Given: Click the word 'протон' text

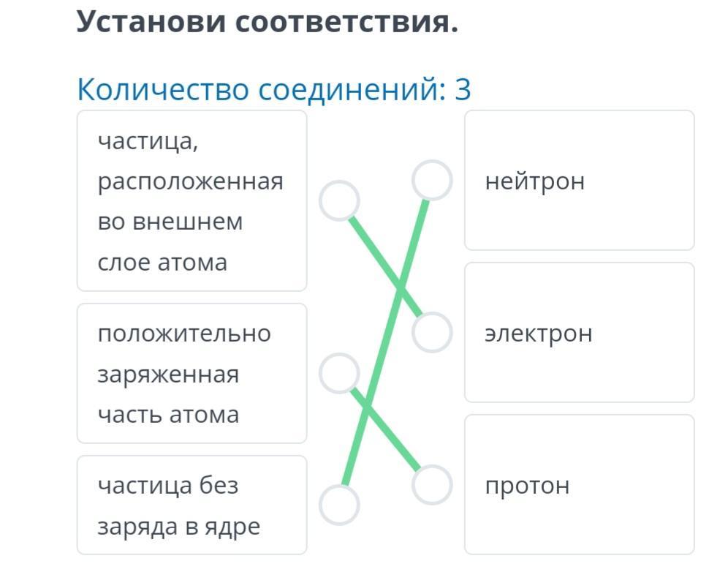Looking at the screenshot, I should tap(527, 485).
